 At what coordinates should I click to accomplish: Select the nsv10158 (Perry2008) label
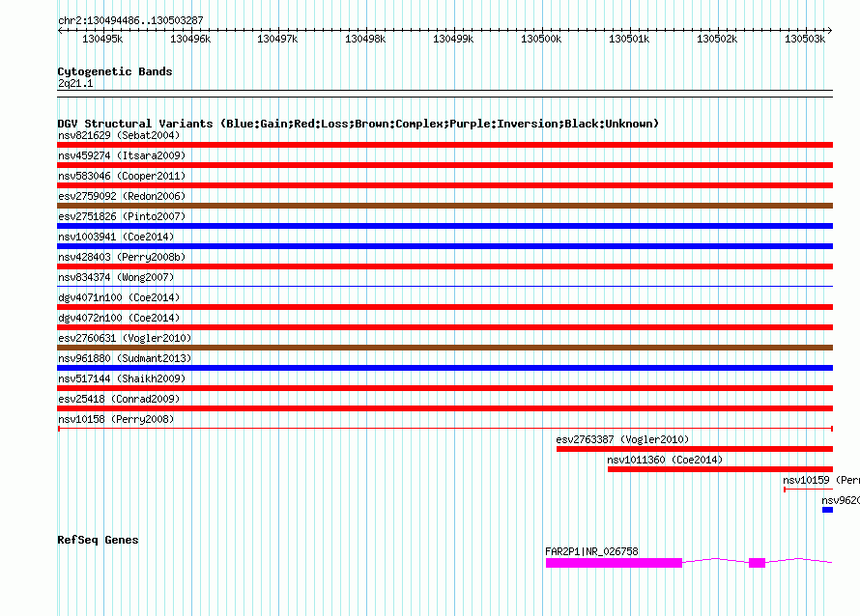pos(116,419)
